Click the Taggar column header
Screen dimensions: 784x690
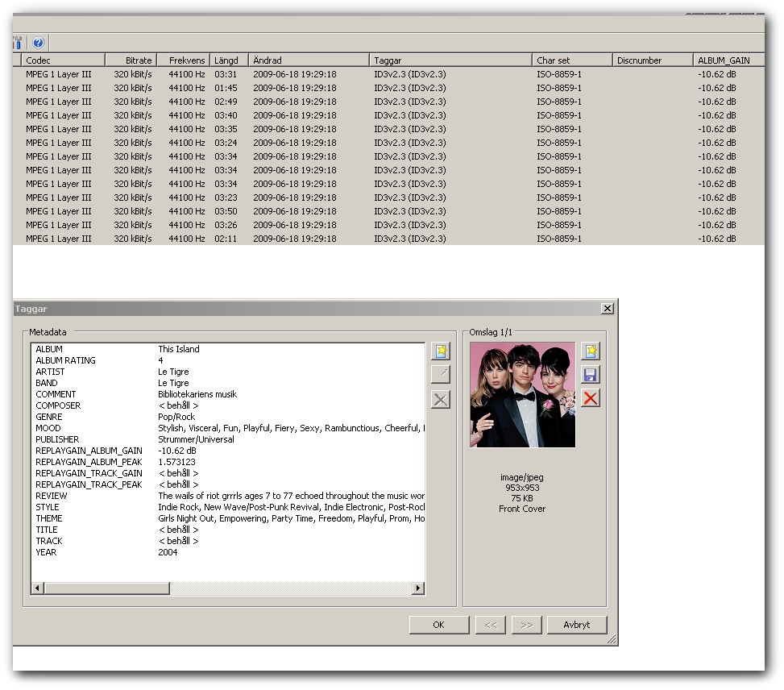450,60
